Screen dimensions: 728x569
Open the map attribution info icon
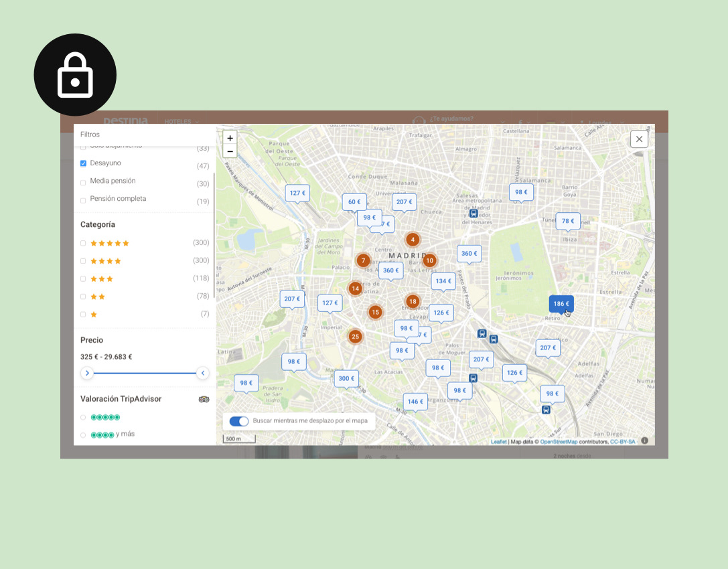[x=644, y=441]
